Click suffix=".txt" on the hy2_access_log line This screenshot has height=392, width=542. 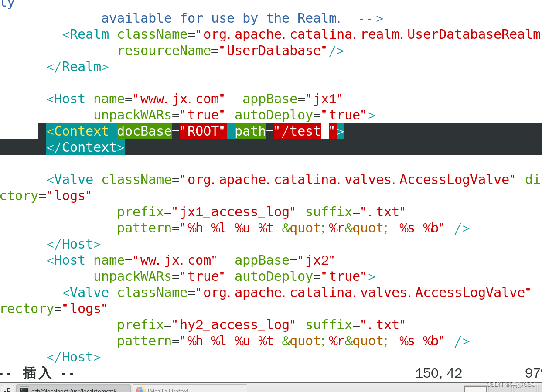click(x=355, y=325)
